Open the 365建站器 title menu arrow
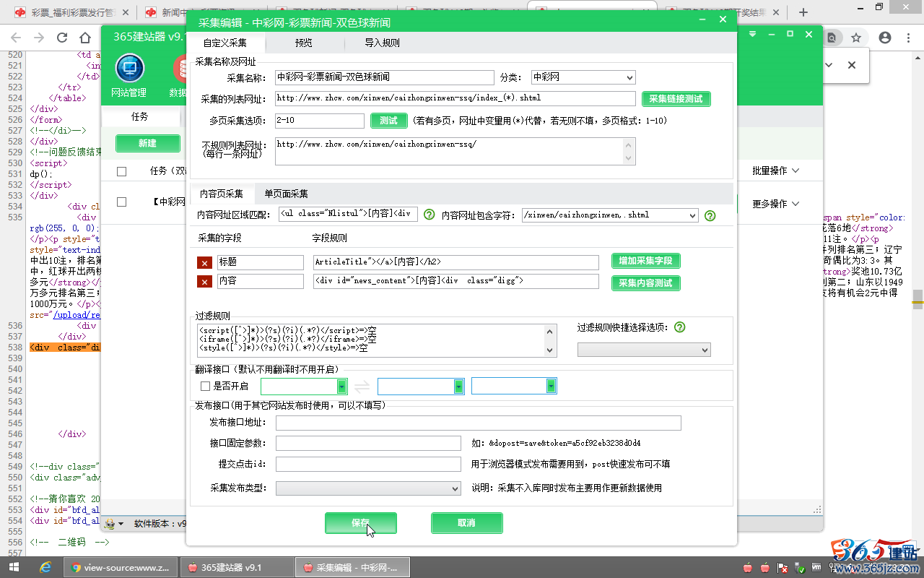 pos(753,34)
